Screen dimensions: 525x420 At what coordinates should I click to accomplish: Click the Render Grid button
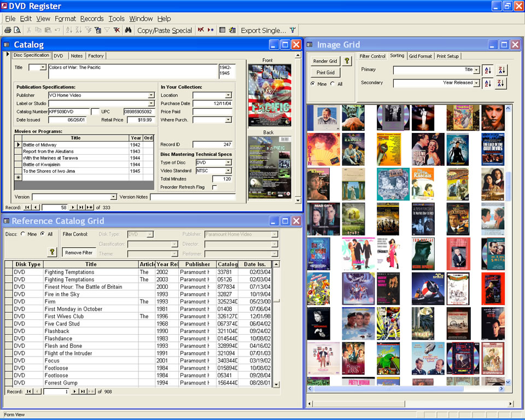click(x=325, y=61)
